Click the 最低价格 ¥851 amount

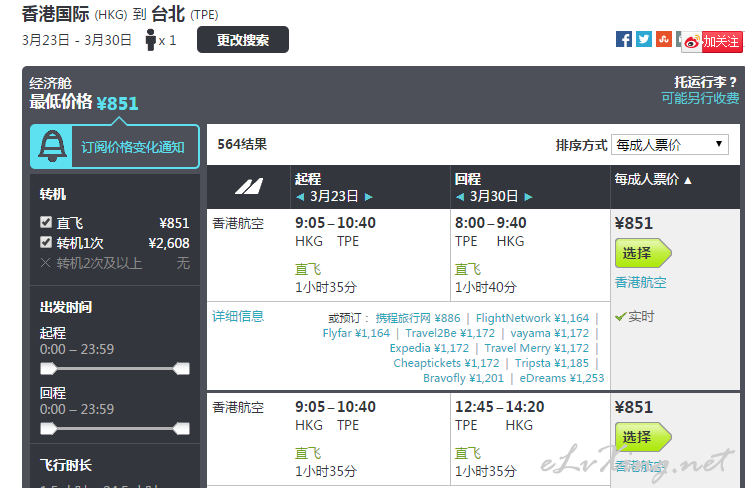[117, 103]
